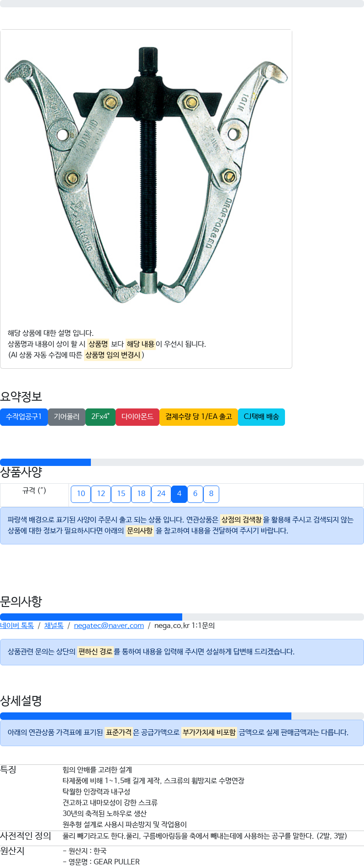Open the 네이버 톡톡 link
The height and width of the screenshot is (868, 364).
point(17,625)
